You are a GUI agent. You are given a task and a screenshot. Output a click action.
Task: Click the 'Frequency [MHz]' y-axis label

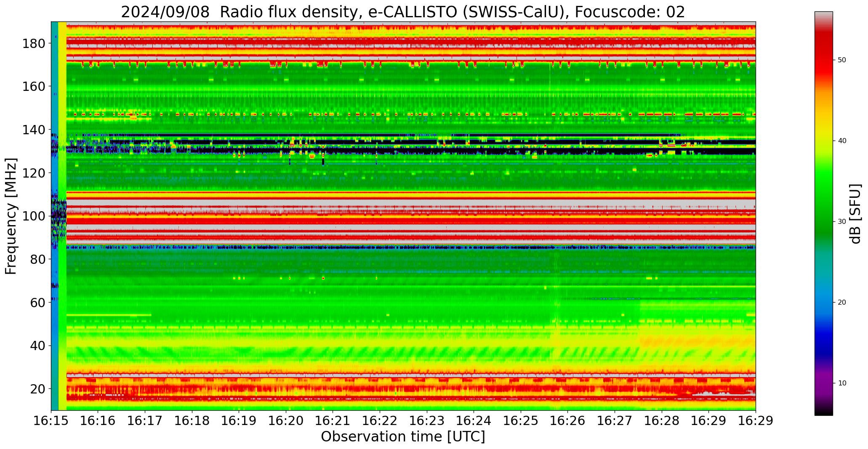pos(11,216)
